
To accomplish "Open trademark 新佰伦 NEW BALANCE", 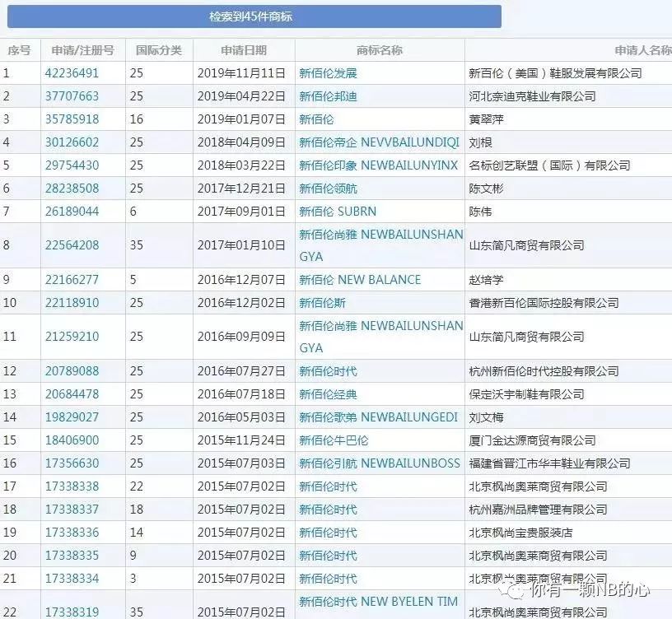I will point(360,280).
